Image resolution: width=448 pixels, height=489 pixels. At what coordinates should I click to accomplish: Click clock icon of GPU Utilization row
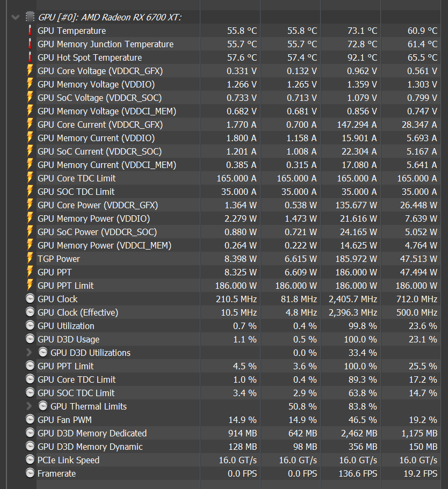click(x=30, y=326)
